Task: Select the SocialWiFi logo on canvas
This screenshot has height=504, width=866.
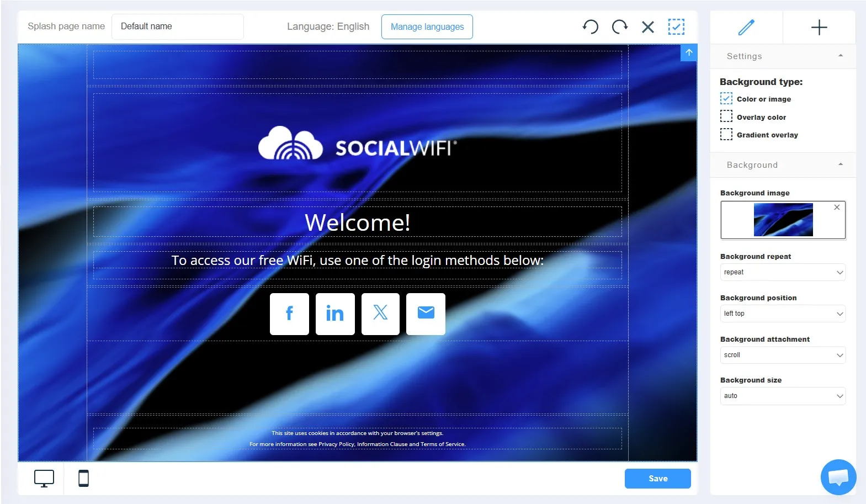Action: (358, 144)
